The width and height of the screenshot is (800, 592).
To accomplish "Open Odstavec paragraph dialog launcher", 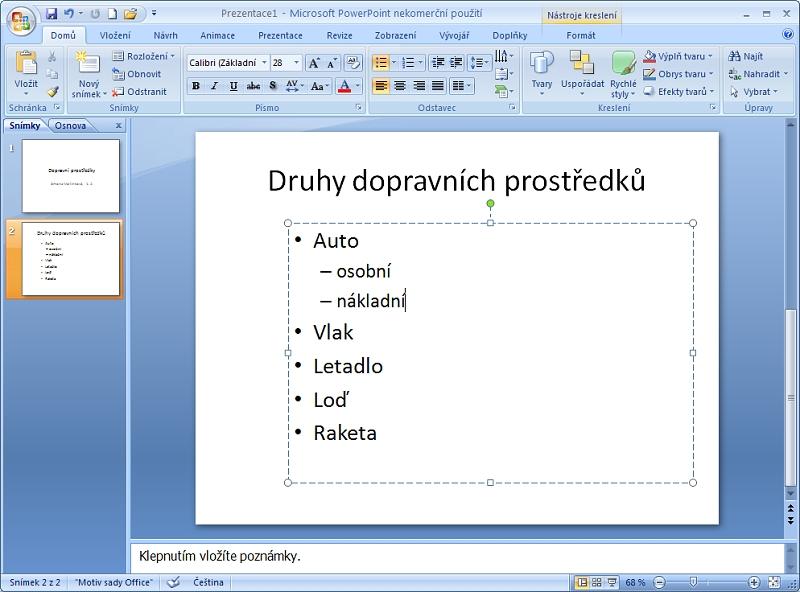I will point(512,108).
